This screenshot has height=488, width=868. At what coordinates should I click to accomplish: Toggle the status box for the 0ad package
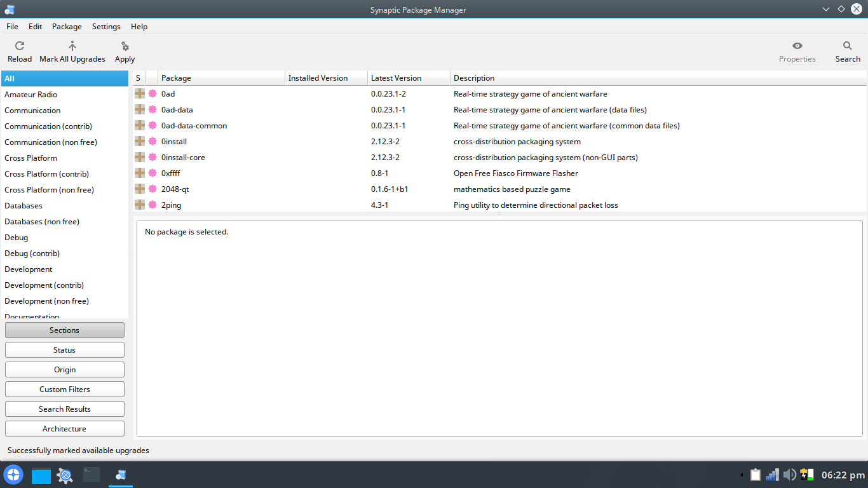(140, 93)
